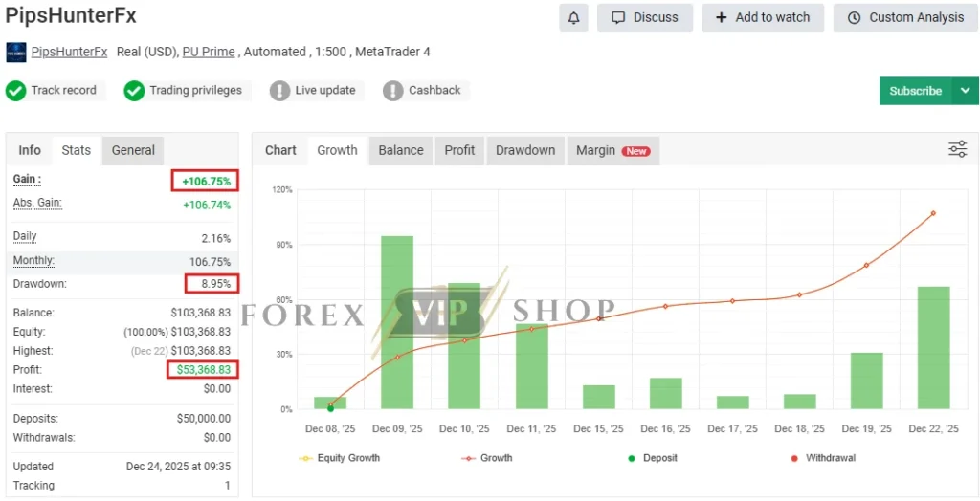Viewport: 980px width, 501px height.
Task: Open the Subscribe dropdown arrow
Action: [965, 91]
